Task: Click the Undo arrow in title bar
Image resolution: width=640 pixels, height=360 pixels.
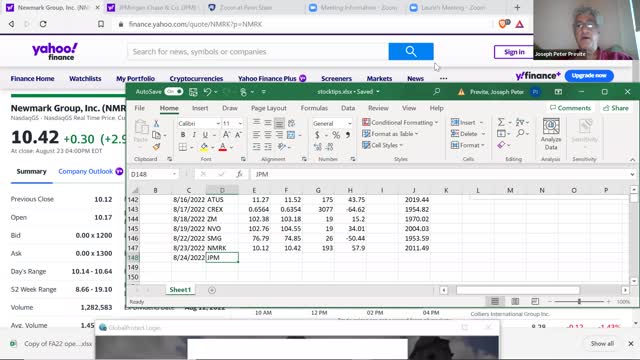Action: pyautogui.click(x=207, y=92)
